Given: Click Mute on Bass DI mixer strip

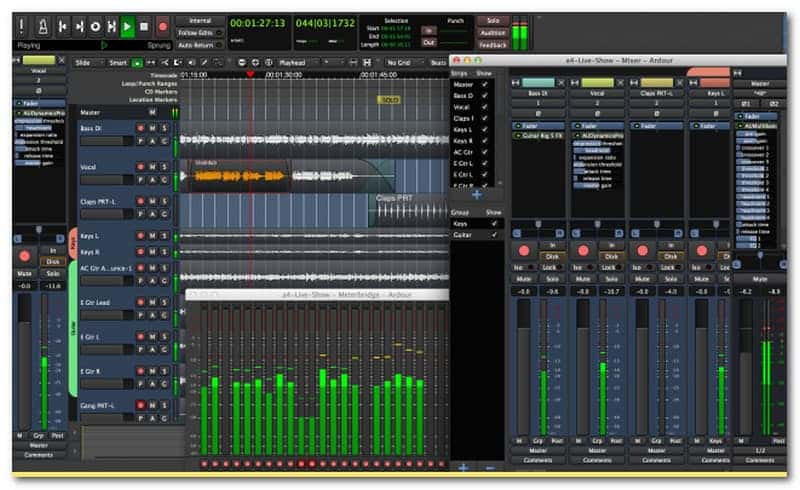Looking at the screenshot, I should (524, 279).
